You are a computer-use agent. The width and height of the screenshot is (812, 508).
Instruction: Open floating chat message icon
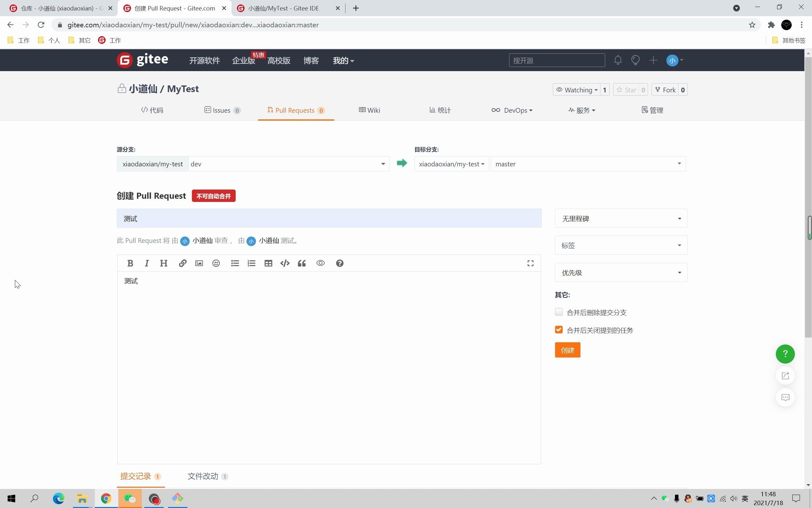pos(785,398)
